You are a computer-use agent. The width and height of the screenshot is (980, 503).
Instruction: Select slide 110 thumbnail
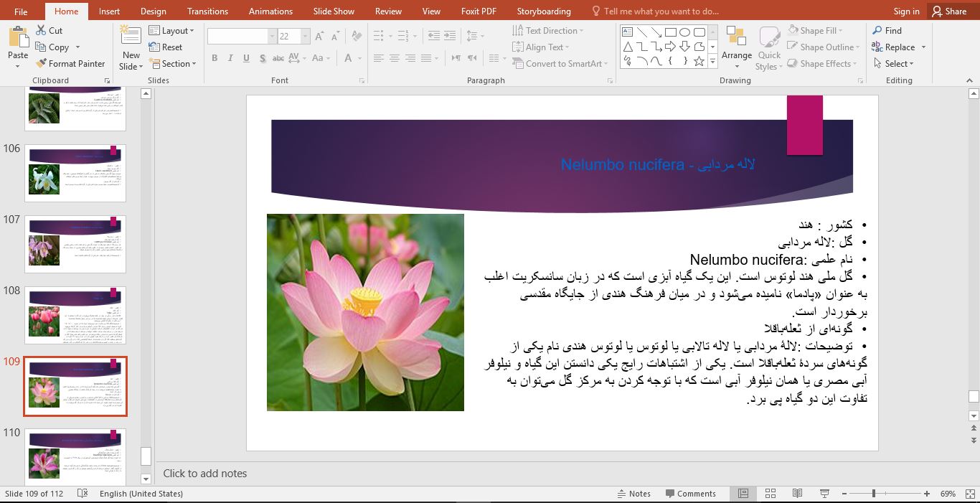pos(75,457)
